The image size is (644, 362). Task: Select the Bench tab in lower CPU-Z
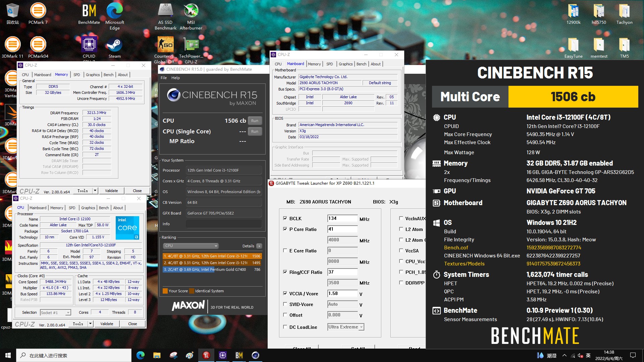coord(104,208)
